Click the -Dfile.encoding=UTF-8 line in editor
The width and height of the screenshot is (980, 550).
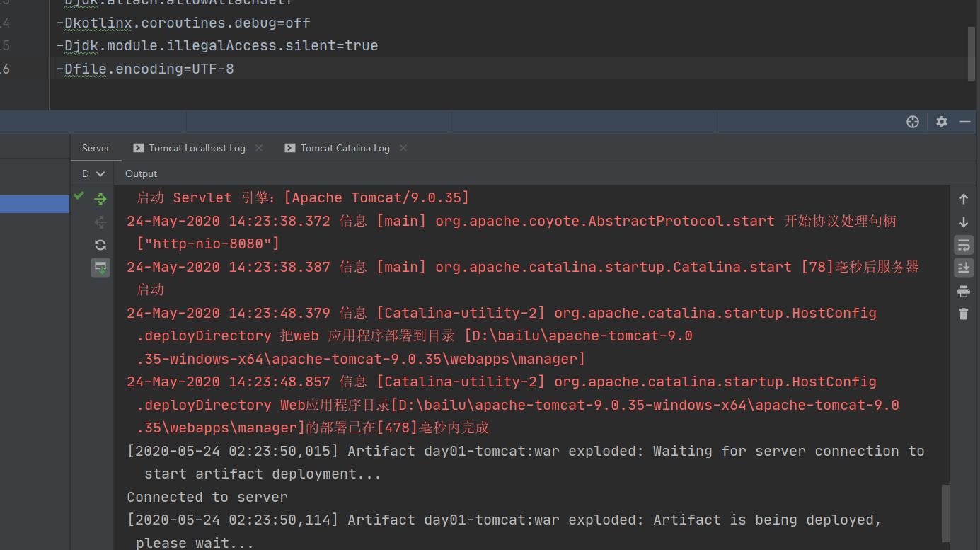(x=145, y=69)
